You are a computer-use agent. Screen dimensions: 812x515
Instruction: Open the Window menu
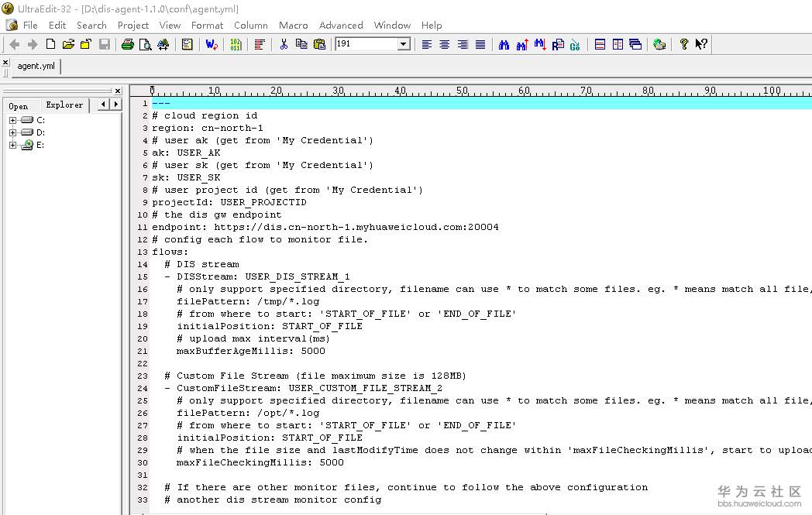392,26
